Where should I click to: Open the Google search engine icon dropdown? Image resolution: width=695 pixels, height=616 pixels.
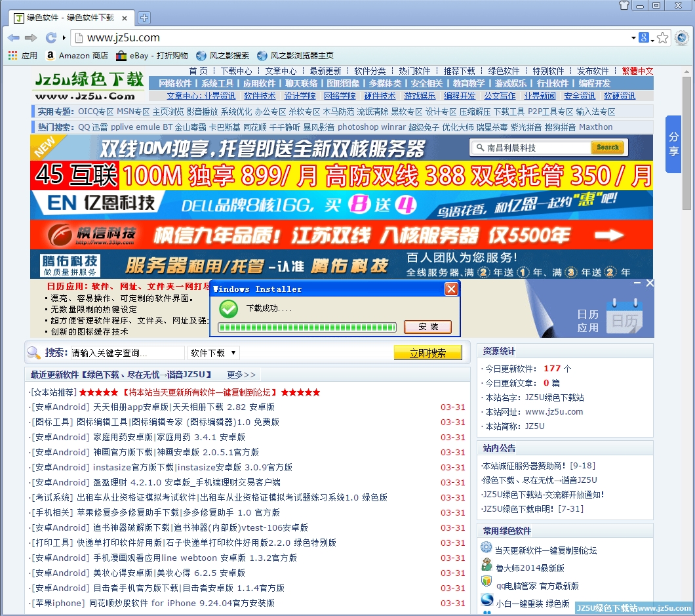coord(646,37)
